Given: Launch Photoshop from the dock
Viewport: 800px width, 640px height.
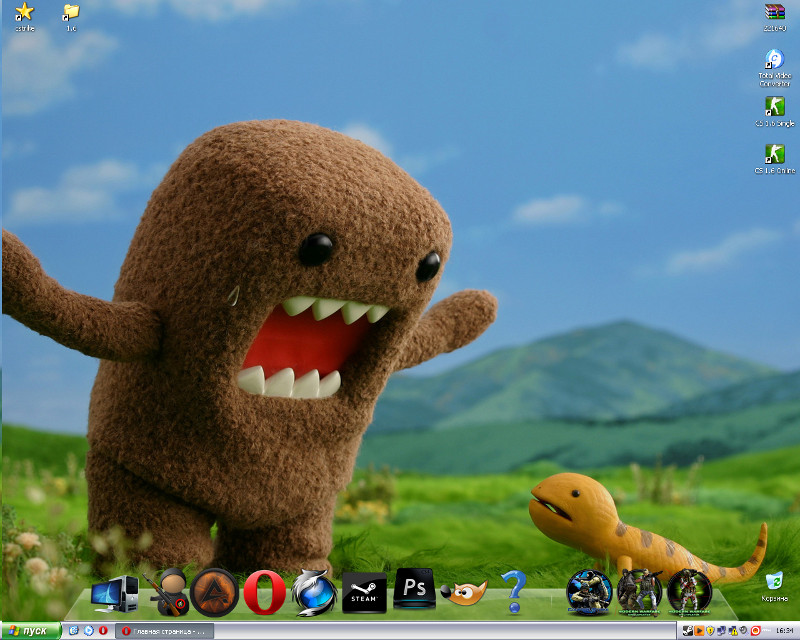Looking at the screenshot, I should tap(413, 589).
